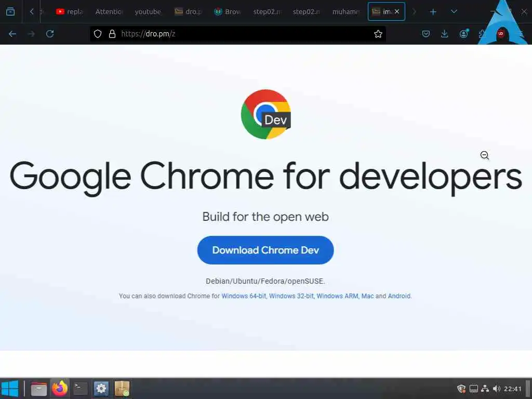View site security padlock info
Screen dimensions: 532x399
[112, 34]
